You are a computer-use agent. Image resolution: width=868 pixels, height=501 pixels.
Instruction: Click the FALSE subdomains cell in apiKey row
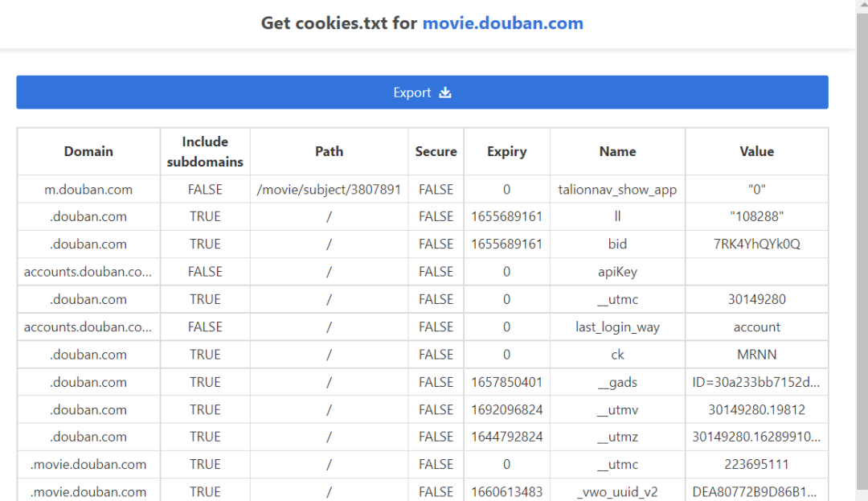206,272
